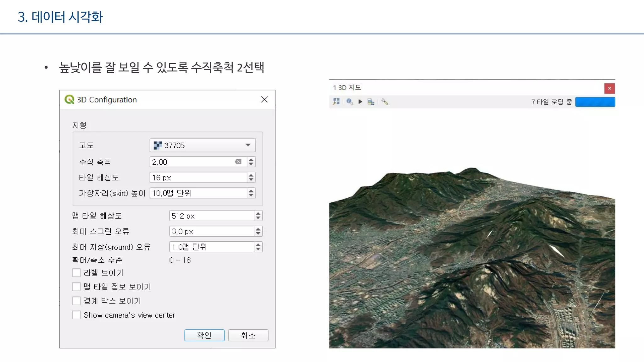Increase 최대 스크린 오류 with the up arrow
Image resolution: width=644 pixels, height=362 pixels.
tap(258, 229)
